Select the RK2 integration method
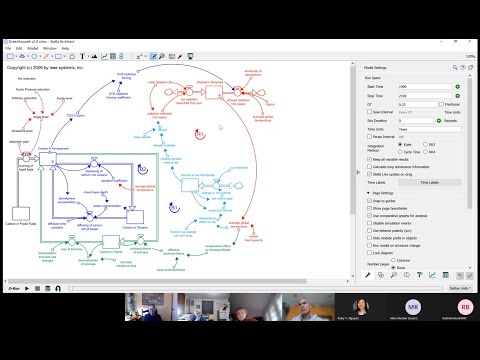Viewport: 480px width, 360px height. click(425, 144)
